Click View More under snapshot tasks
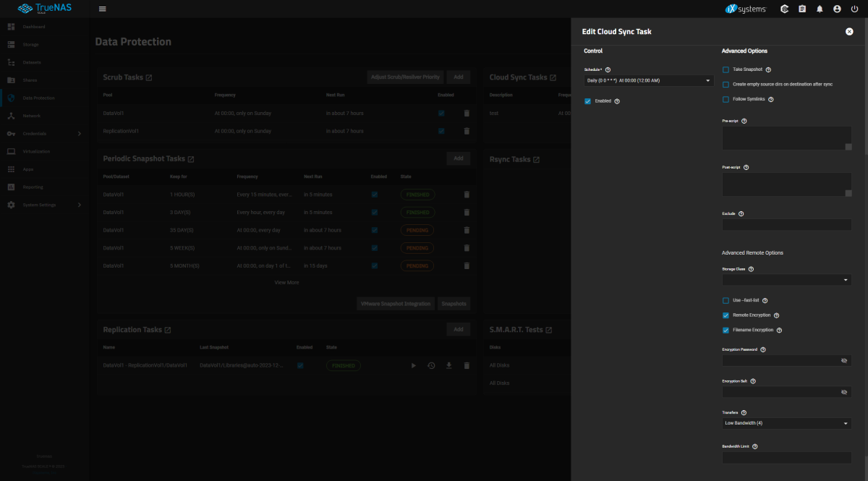 pos(286,283)
